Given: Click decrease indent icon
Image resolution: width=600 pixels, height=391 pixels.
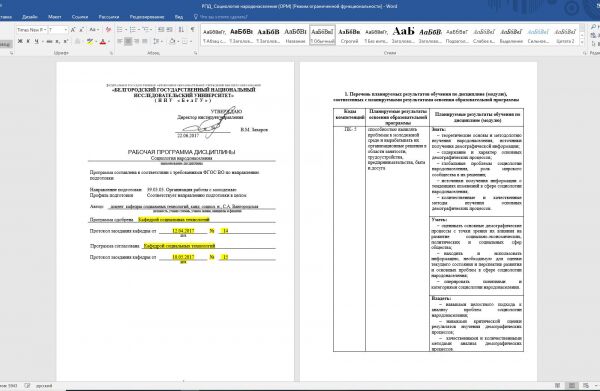Looking at the screenshot, I should pyautogui.click(x=161, y=29).
